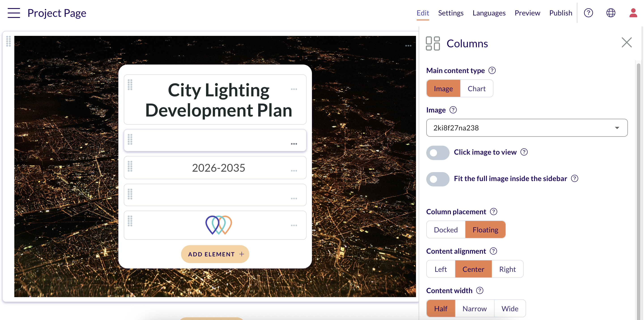Show help for Content alignment

pyautogui.click(x=493, y=251)
